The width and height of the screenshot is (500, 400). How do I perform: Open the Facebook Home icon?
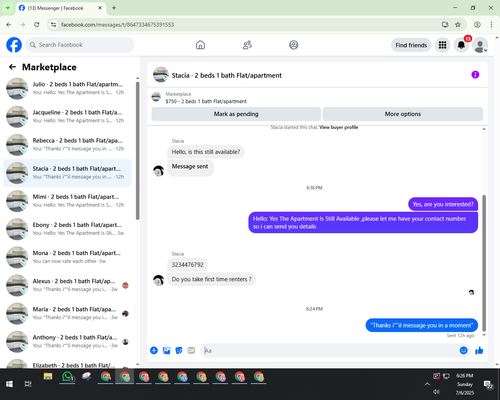200,45
